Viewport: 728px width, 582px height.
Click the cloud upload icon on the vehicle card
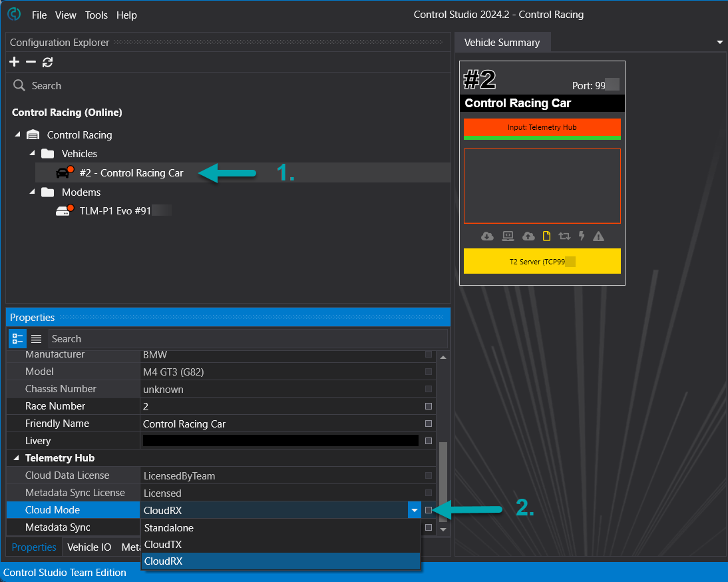coord(528,236)
